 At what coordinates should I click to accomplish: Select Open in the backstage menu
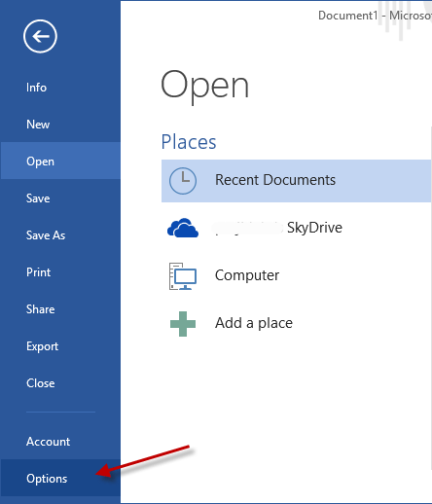tap(60, 161)
